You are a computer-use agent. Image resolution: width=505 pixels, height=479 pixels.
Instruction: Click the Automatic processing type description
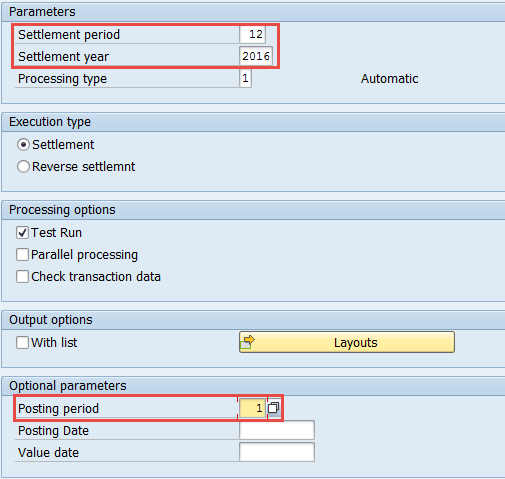pos(389,79)
